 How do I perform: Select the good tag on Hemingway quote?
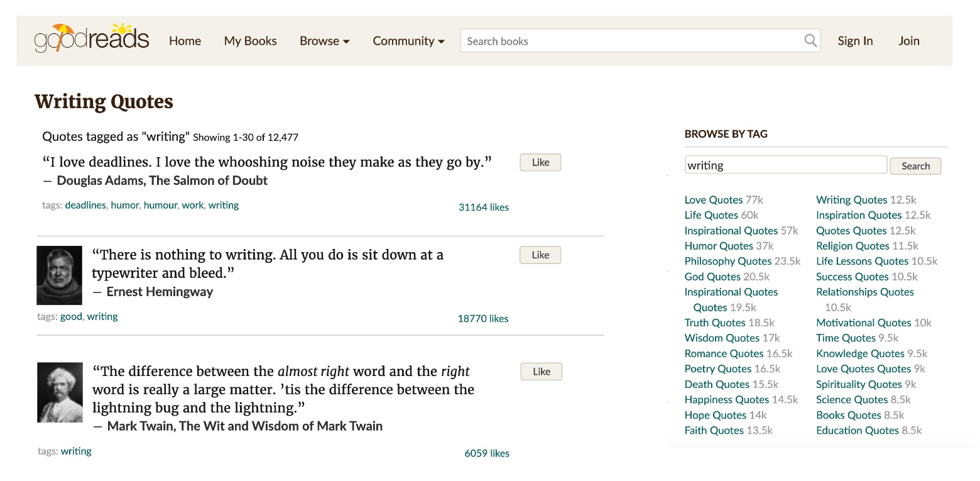(71, 316)
